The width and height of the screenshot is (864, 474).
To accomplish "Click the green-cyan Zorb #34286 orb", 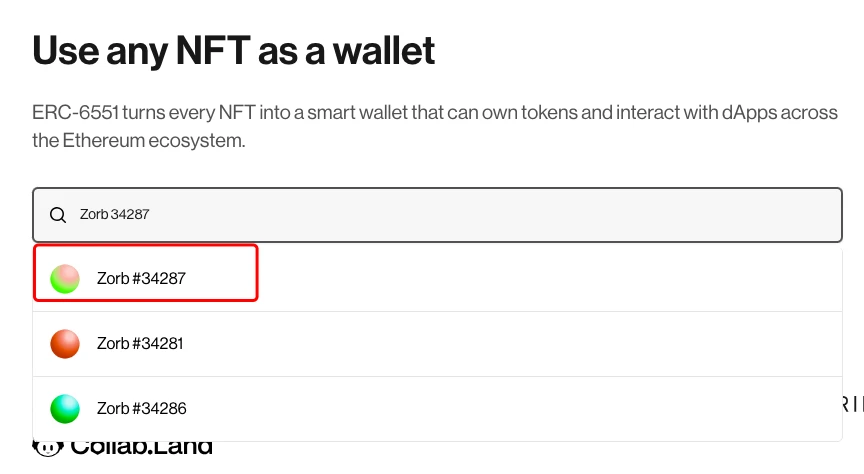I will pyautogui.click(x=65, y=408).
